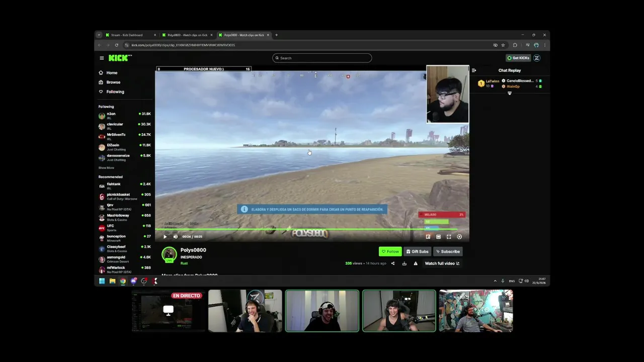Report the clip via warning icon
644x362 pixels.
pyautogui.click(x=416, y=263)
